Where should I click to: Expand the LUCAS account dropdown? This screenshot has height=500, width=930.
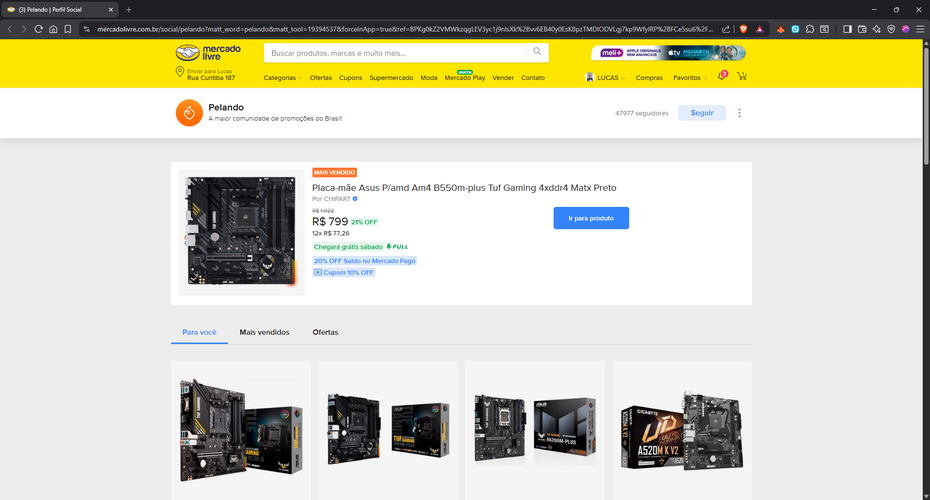point(605,78)
